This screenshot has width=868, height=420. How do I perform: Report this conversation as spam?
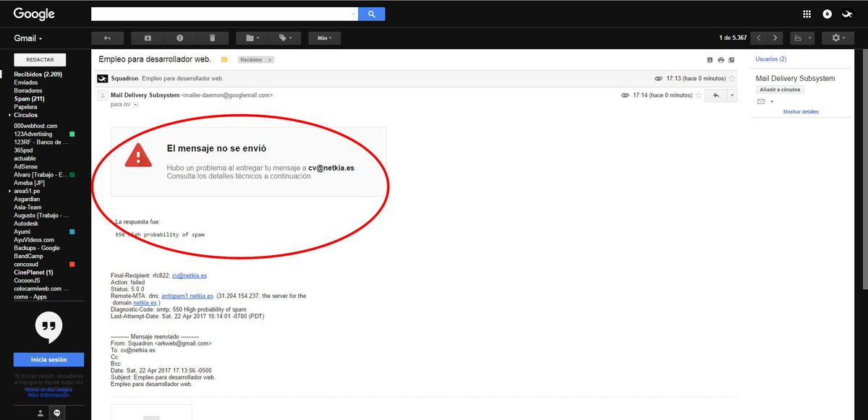(x=179, y=38)
